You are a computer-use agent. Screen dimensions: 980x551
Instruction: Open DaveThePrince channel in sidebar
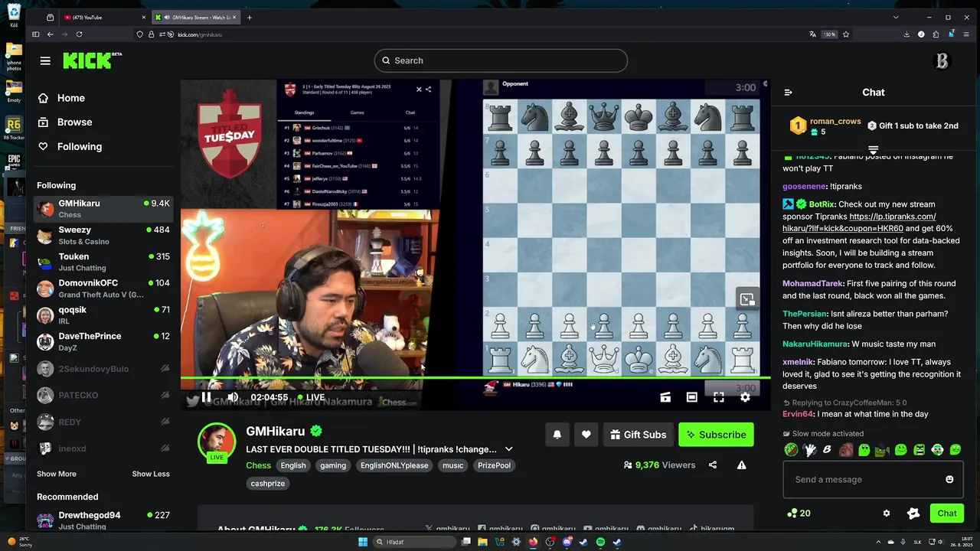[103, 341]
